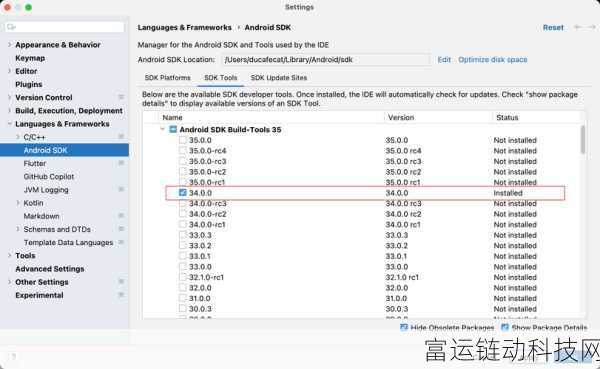
Task: Click the project-level icon beside C/C++
Action: point(121,137)
